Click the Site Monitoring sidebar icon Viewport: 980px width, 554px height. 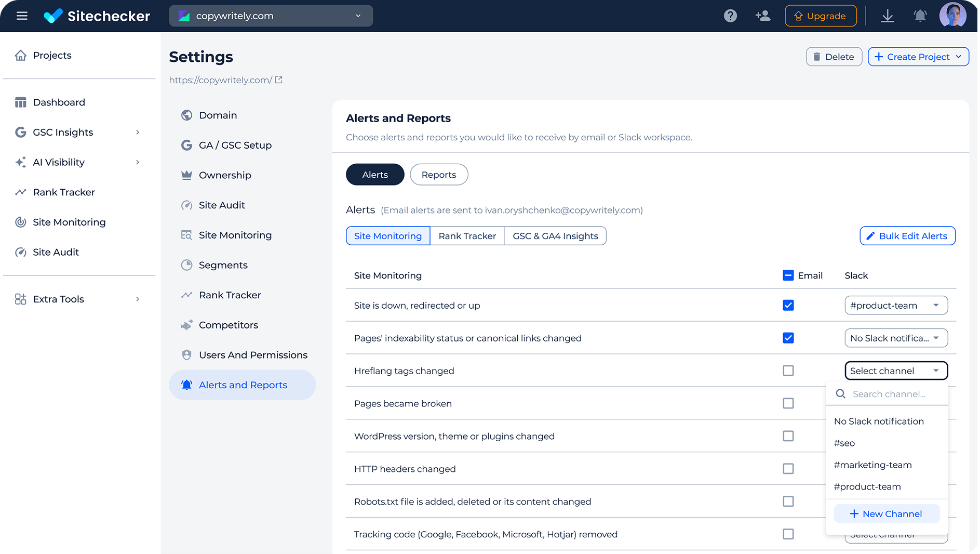21,222
